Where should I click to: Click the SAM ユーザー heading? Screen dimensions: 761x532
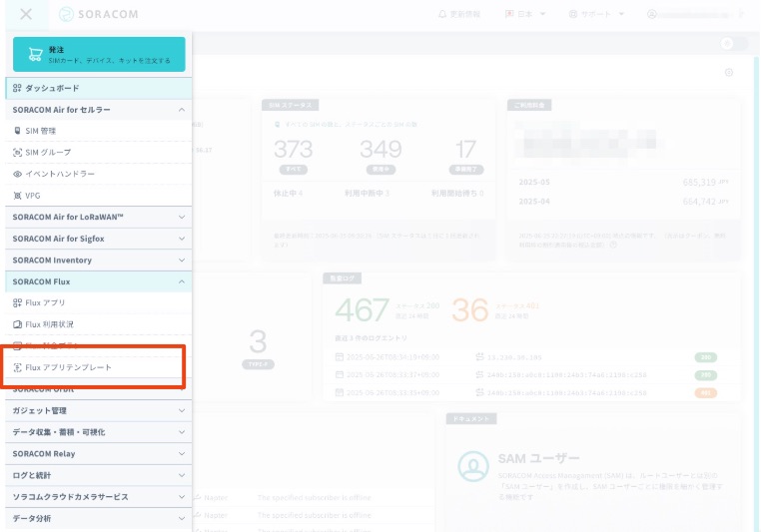[538, 458]
